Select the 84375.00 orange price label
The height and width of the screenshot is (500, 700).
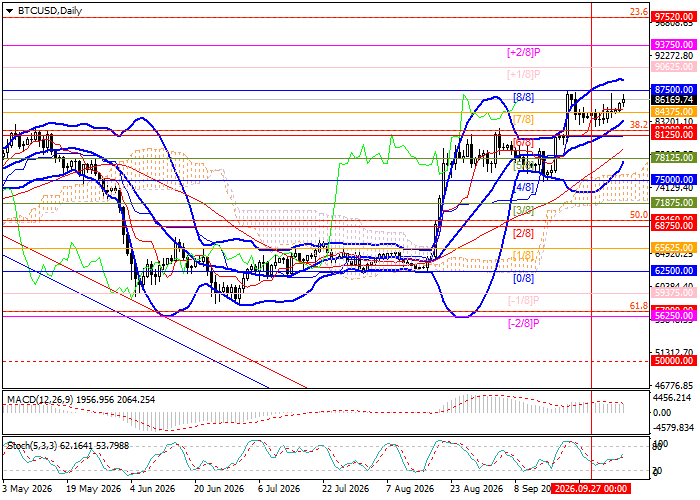[674, 112]
